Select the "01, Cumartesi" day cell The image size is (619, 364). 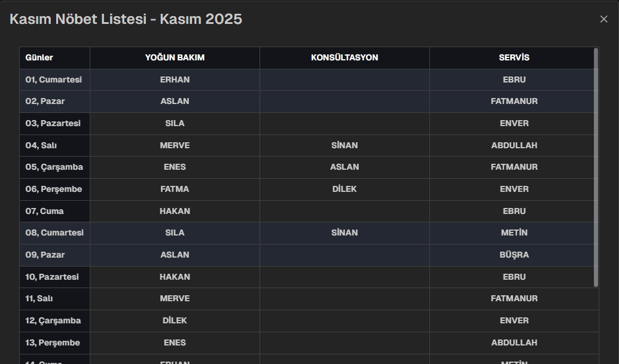pyautogui.click(x=54, y=79)
